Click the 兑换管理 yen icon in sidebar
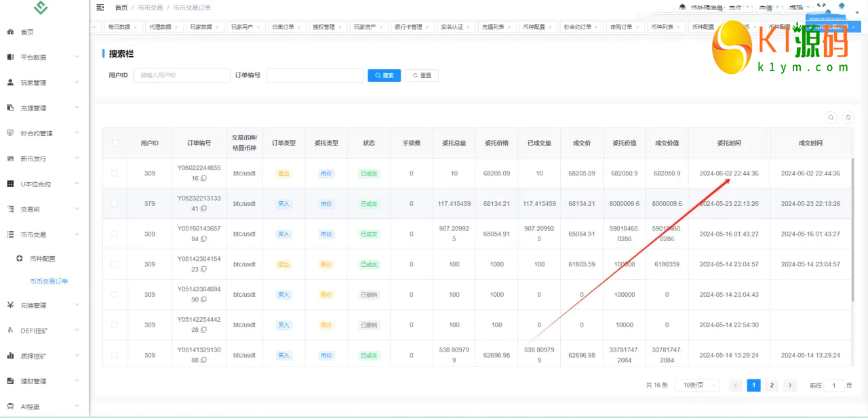 tap(10, 305)
